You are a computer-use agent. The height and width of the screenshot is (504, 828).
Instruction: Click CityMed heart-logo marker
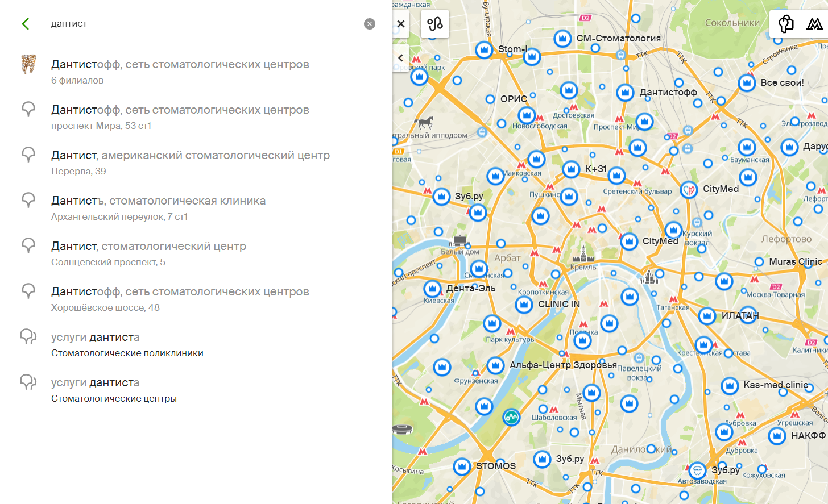(x=689, y=190)
